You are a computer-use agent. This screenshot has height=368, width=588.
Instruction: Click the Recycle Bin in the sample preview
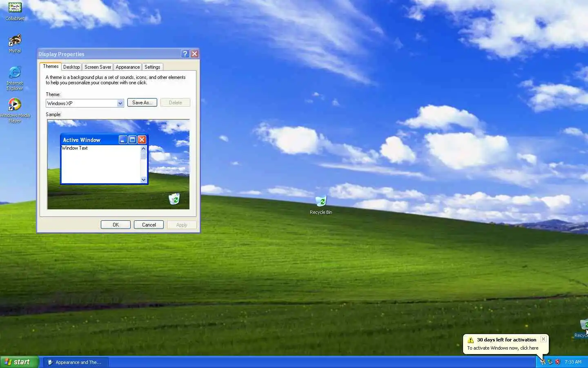click(x=174, y=199)
